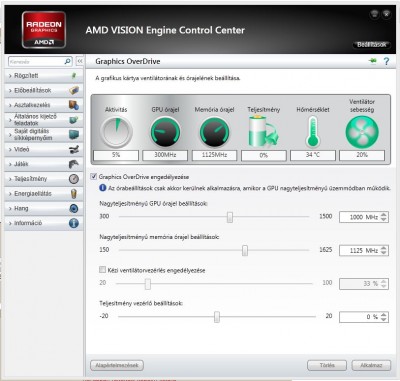Click the green pin icon beside Graphics OverDrive
Viewport: 400px width, 381px height.
click(373, 61)
